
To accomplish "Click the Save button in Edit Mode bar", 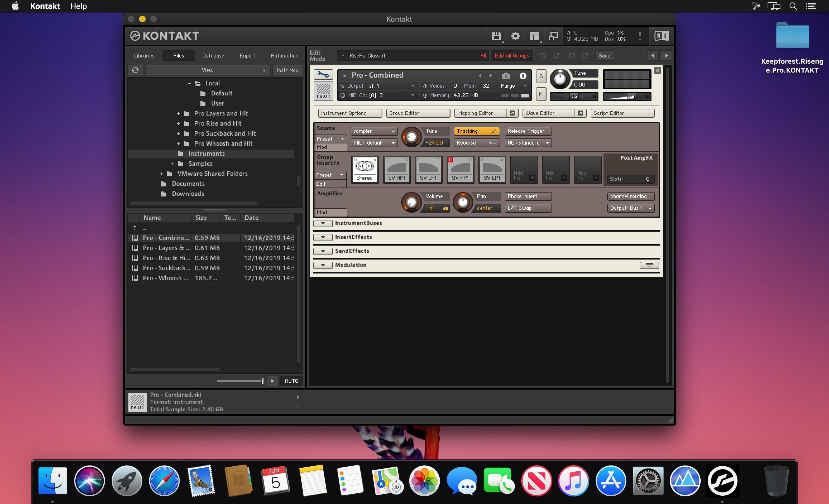I will tap(604, 56).
